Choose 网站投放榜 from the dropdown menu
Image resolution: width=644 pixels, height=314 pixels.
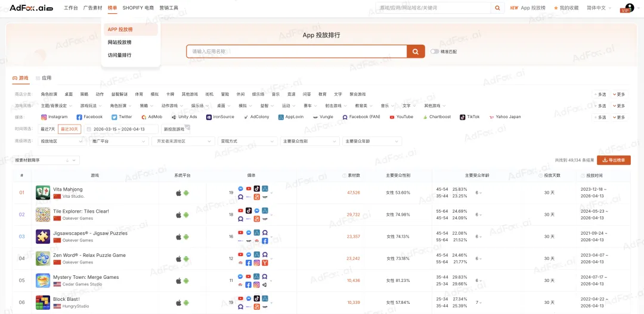pyautogui.click(x=120, y=42)
